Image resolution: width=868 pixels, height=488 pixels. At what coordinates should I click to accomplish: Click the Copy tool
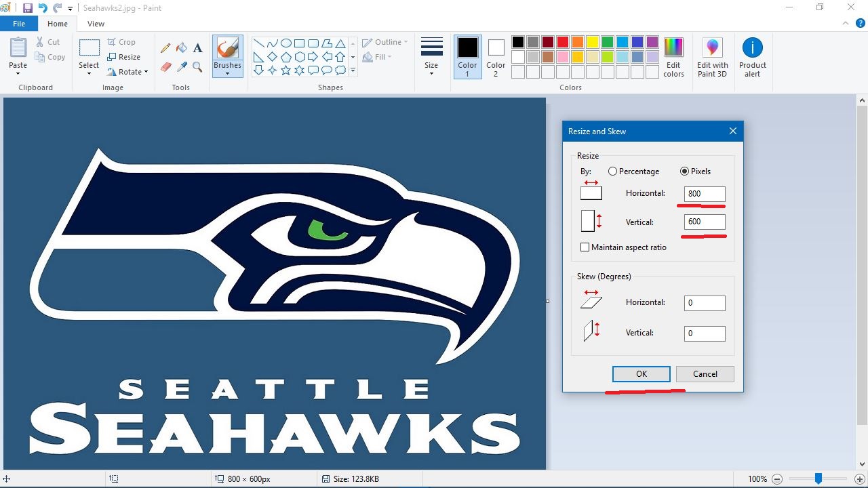click(51, 57)
